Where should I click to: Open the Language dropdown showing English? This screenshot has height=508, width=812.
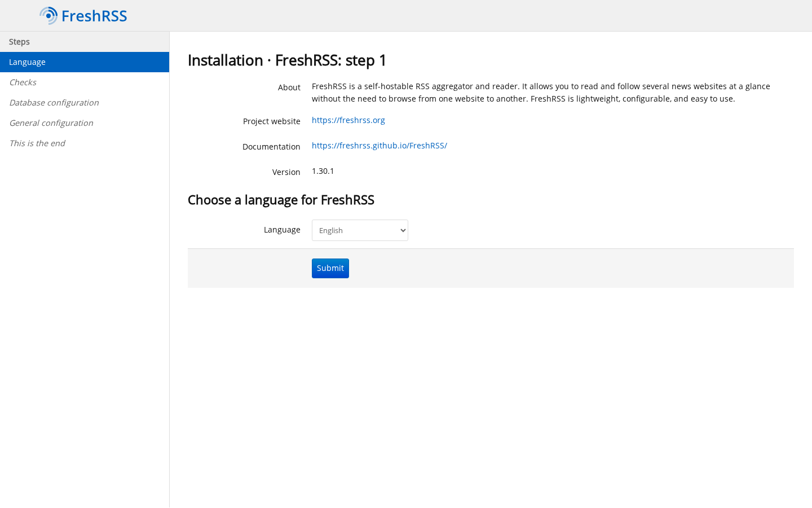click(x=360, y=230)
